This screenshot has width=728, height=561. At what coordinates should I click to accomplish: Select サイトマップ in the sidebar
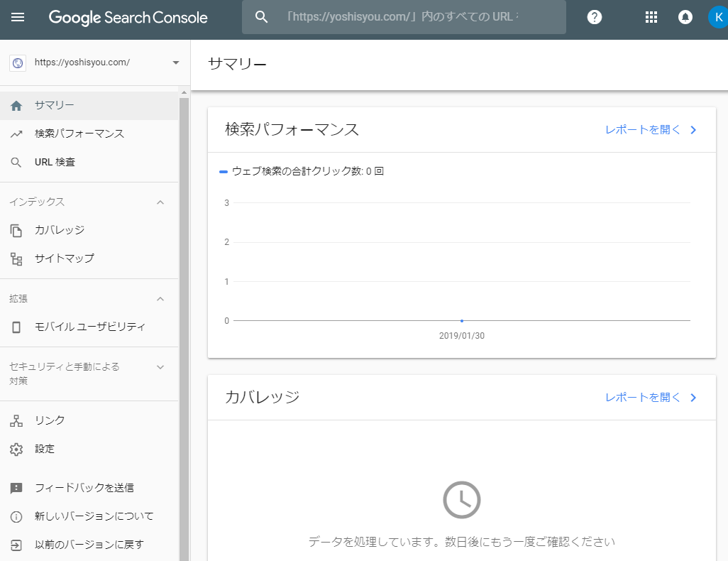65,258
